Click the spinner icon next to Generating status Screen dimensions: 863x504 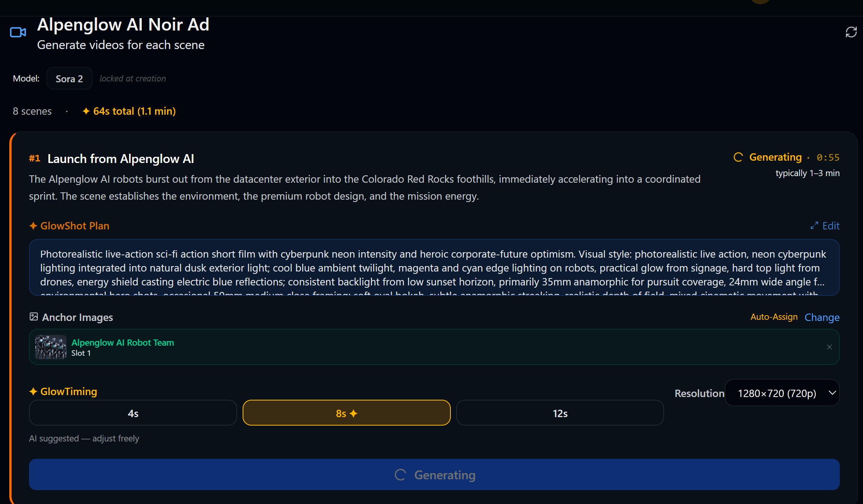(738, 158)
